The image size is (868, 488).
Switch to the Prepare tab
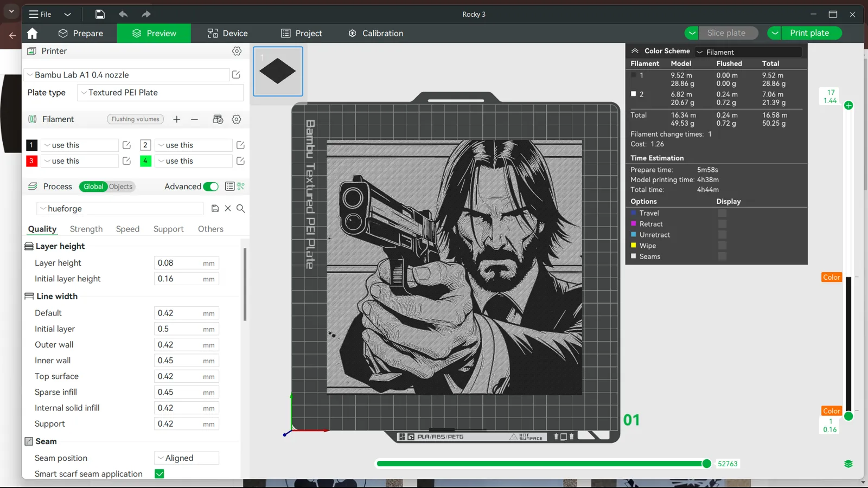(80, 33)
